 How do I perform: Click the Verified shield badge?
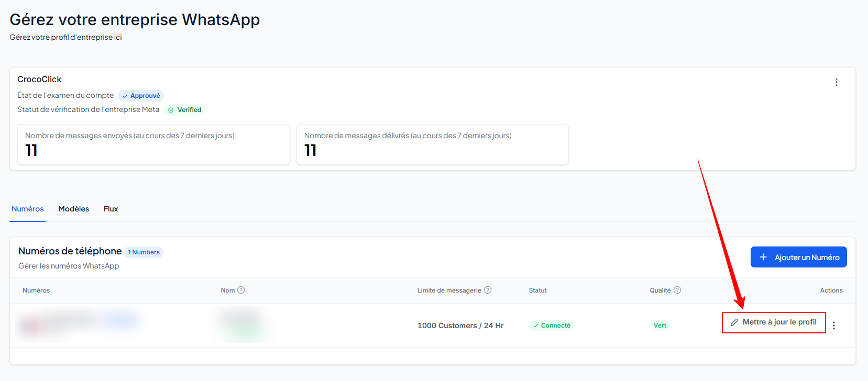184,110
